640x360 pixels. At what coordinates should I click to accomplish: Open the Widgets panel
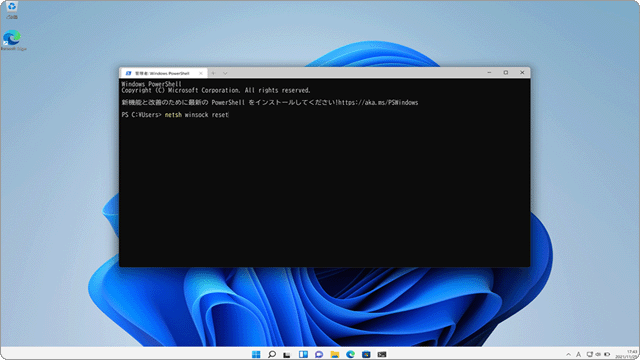tap(303, 354)
